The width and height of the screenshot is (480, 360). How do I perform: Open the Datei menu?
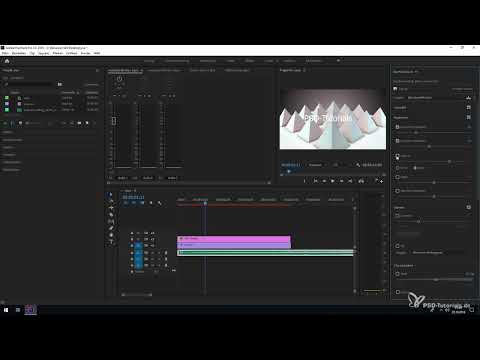(5, 53)
